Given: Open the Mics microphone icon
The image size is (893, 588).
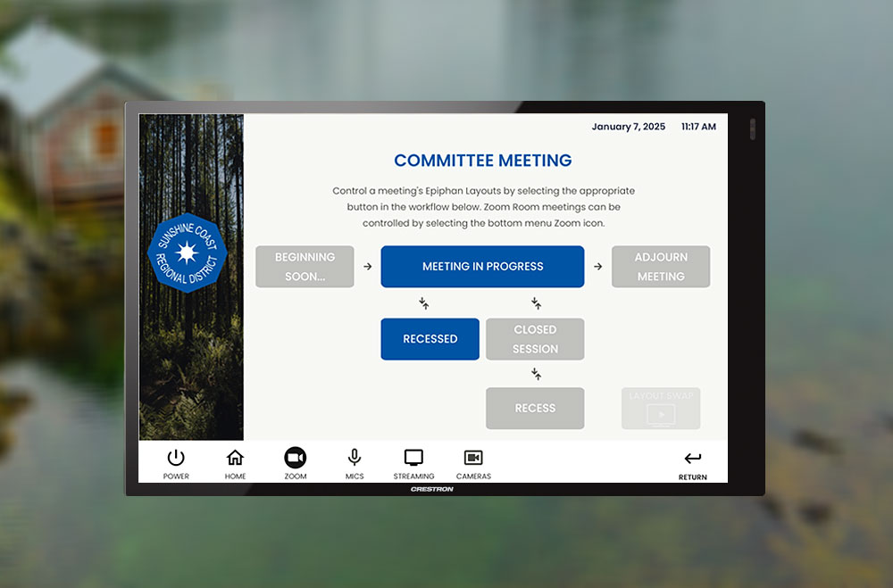Looking at the screenshot, I should 355,458.
